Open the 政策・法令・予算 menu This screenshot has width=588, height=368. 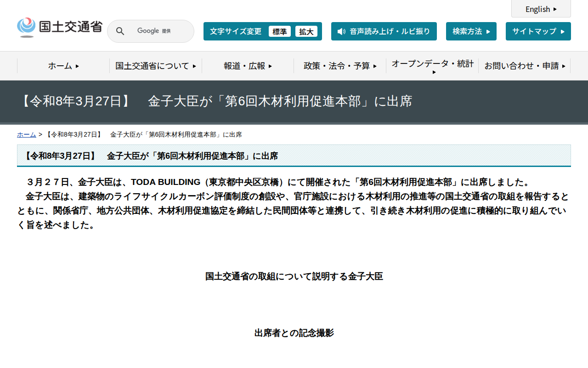[x=340, y=66]
